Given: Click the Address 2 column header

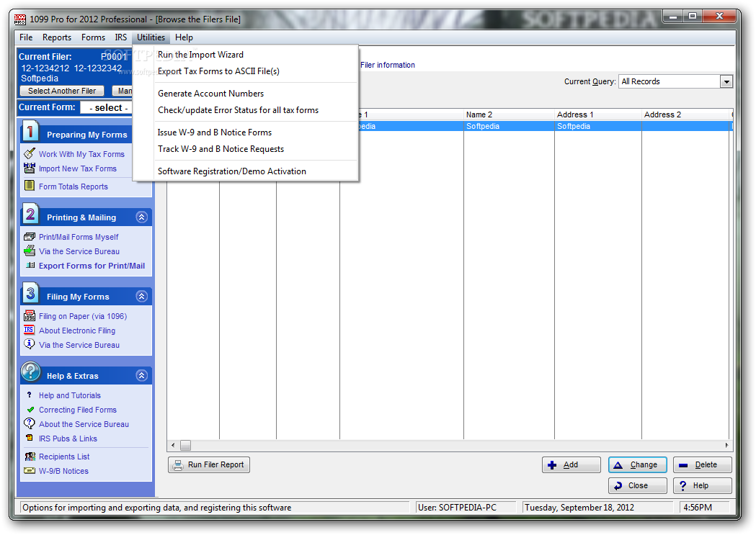Looking at the screenshot, I should tap(685, 114).
